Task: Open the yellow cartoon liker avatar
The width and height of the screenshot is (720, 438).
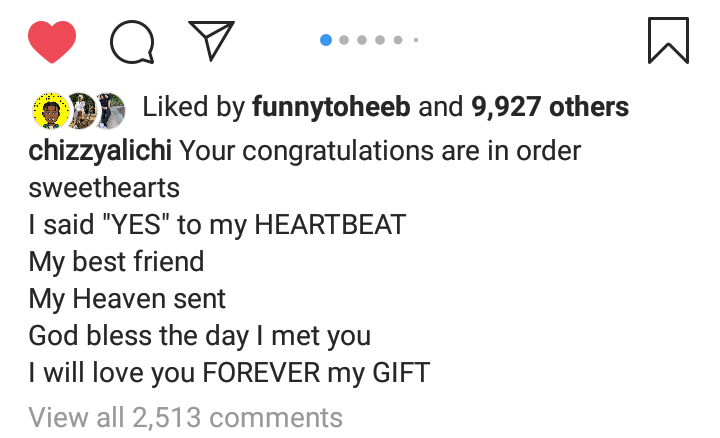Action: tap(52, 108)
